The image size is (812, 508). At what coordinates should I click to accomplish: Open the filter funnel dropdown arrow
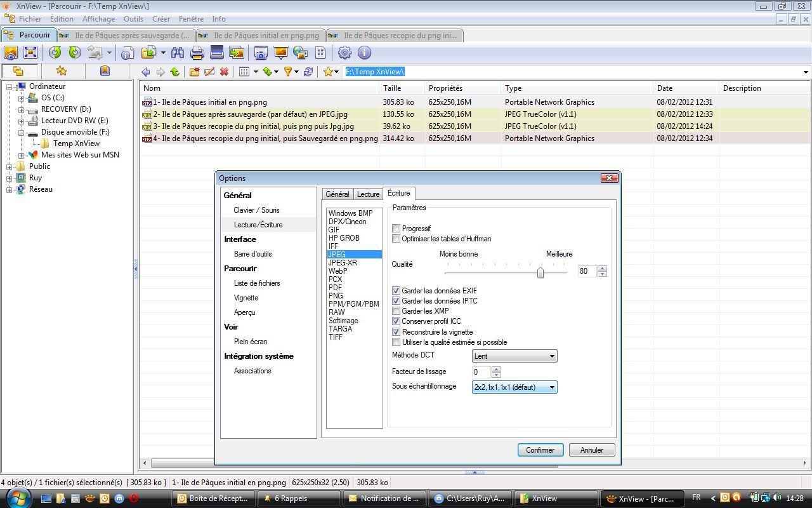tap(297, 72)
